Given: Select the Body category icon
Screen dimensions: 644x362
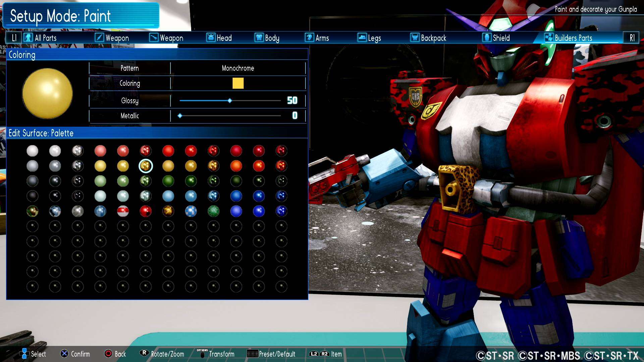Looking at the screenshot, I should click(x=259, y=38).
